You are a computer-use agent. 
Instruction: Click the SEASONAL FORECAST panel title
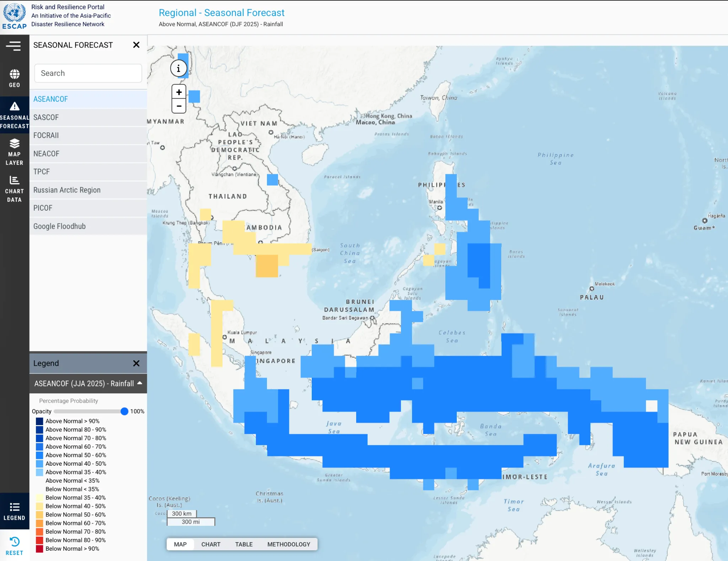tap(73, 45)
